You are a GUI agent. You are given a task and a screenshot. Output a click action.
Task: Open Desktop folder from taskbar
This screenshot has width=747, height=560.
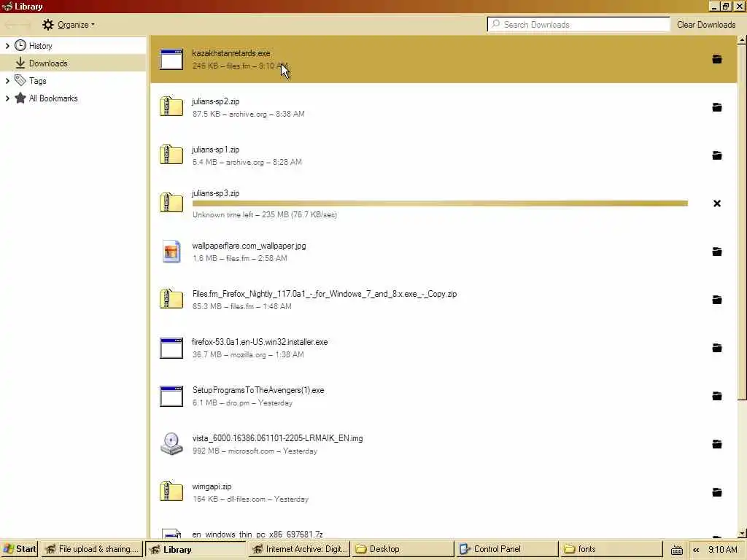click(x=403, y=549)
